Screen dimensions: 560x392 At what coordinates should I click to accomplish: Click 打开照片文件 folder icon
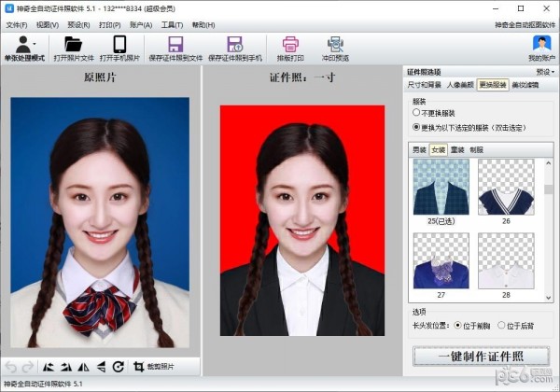(x=73, y=44)
